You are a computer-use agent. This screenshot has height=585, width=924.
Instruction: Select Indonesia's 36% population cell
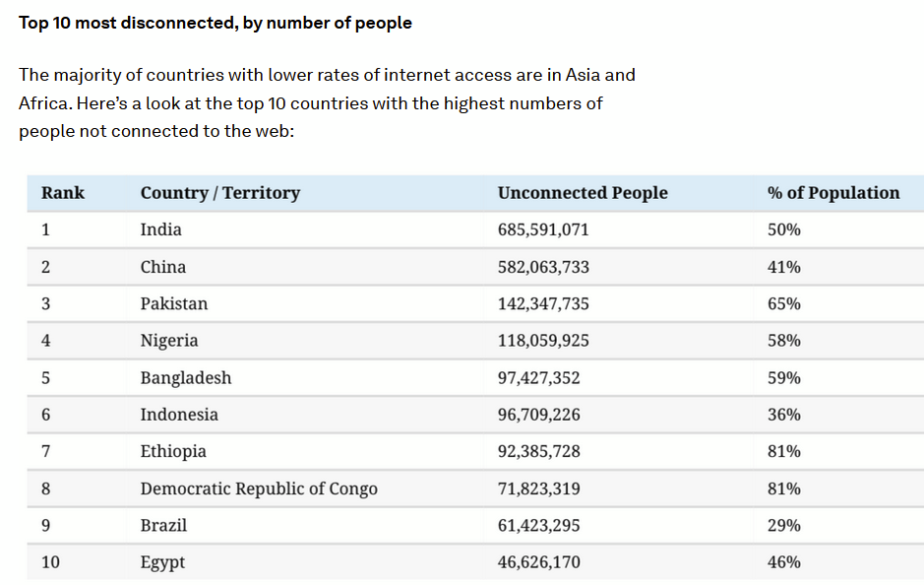tap(784, 415)
